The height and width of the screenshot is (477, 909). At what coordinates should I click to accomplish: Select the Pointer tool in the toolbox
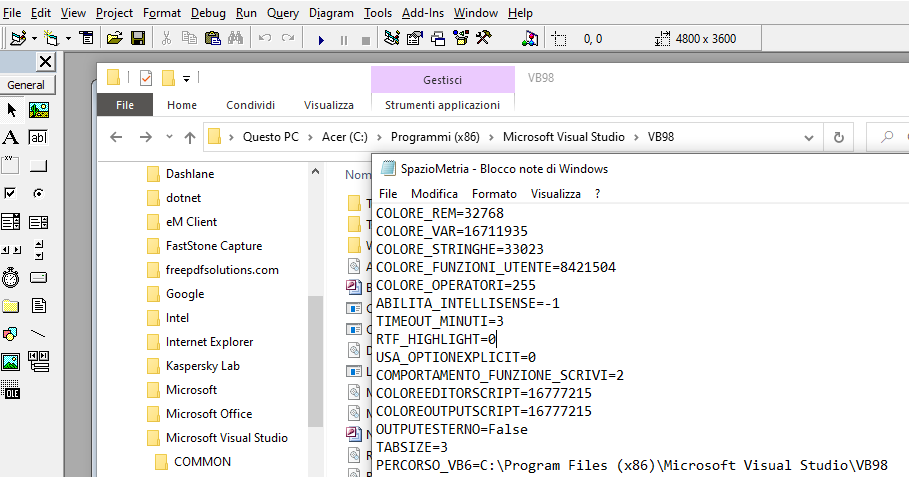[x=11, y=110]
